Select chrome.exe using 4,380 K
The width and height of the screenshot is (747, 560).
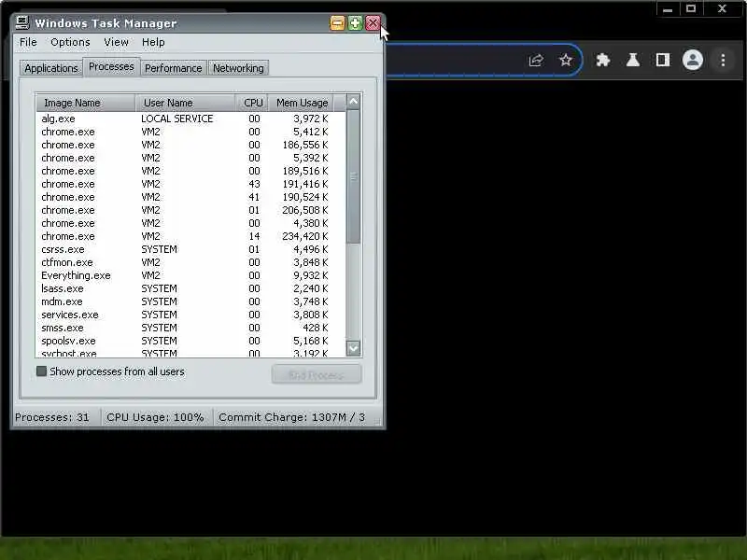click(x=191, y=223)
